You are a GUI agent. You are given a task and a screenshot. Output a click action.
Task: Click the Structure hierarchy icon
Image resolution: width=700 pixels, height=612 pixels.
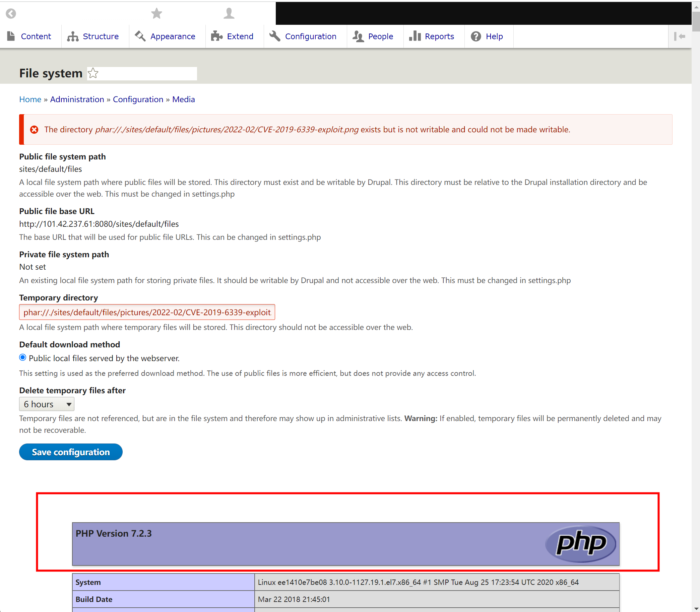(x=72, y=36)
